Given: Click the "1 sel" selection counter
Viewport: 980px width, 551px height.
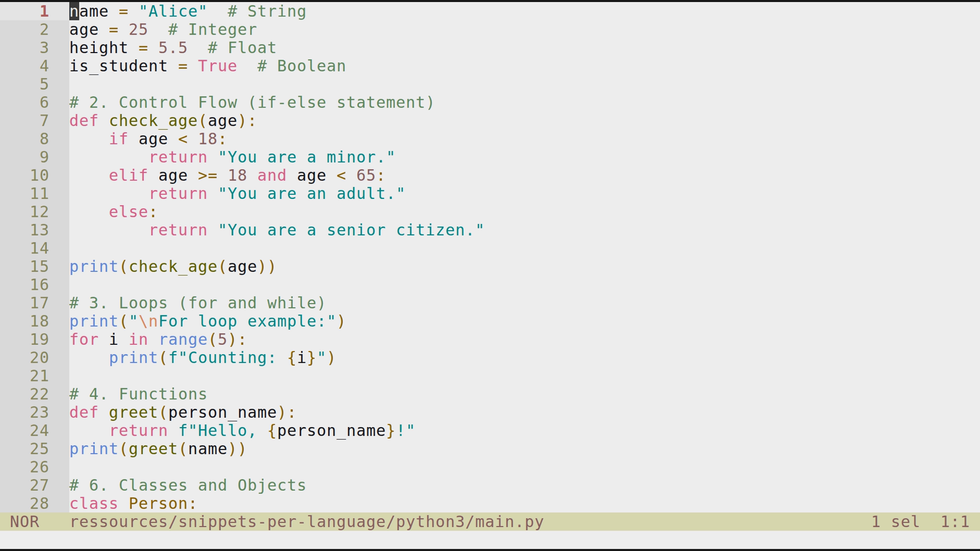Looking at the screenshot, I should click(895, 521).
